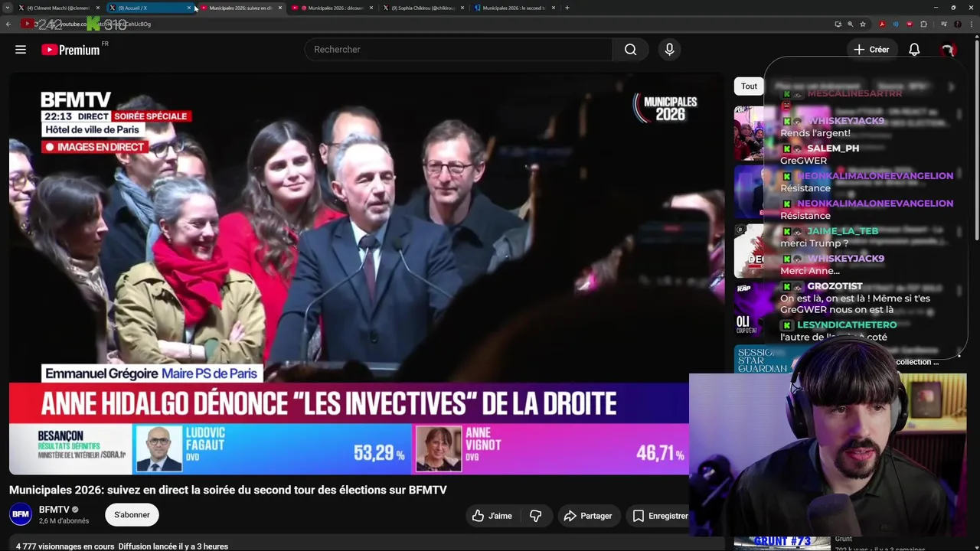
Task: Select the Municipales 2026 suivez en direct tab
Action: [240, 8]
